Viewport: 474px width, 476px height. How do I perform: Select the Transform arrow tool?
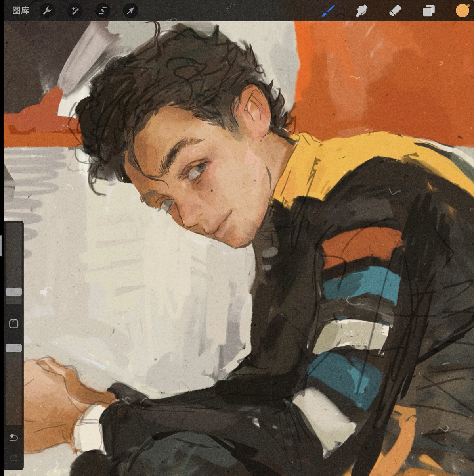130,11
